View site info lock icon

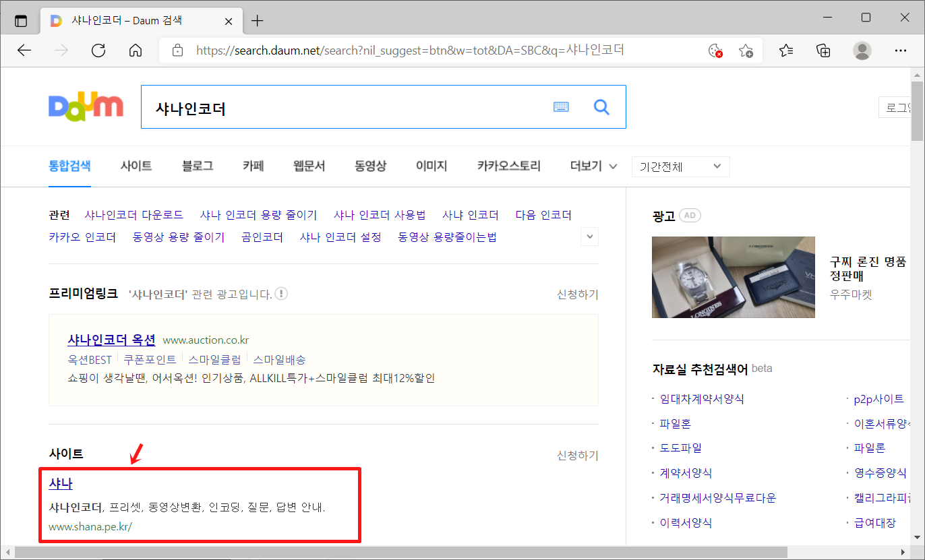[x=177, y=51]
